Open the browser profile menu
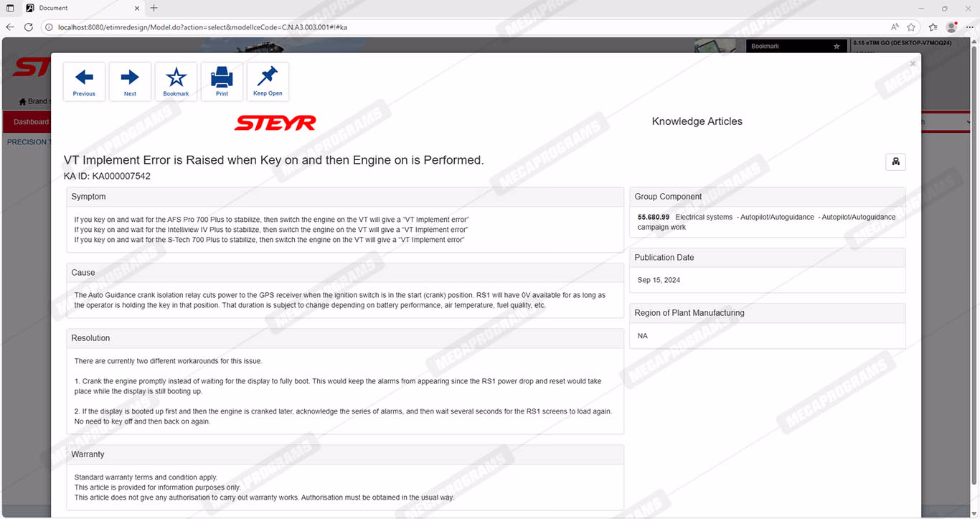Screen dimensions: 980x519 (x=951, y=27)
